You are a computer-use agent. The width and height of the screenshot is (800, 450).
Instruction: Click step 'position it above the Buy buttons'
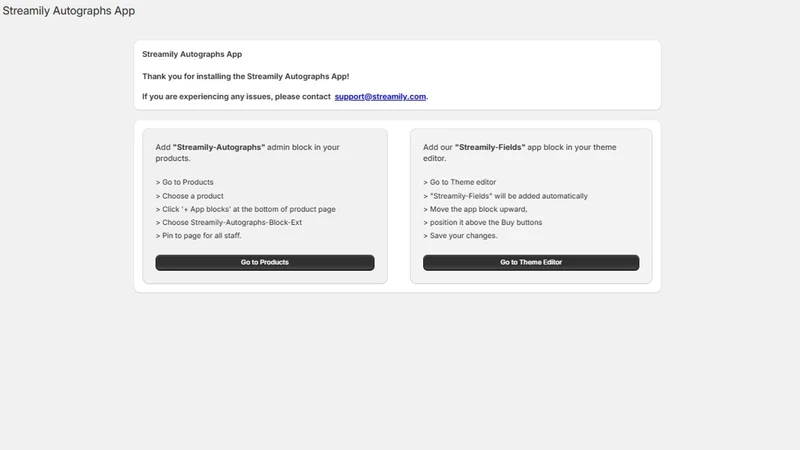point(483,222)
